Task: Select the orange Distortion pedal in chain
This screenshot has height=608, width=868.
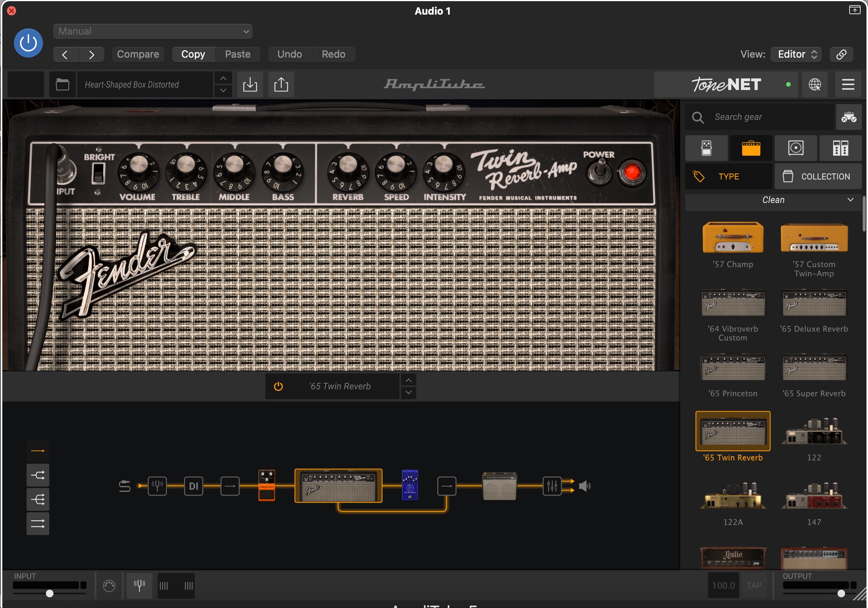Action: coord(267,485)
